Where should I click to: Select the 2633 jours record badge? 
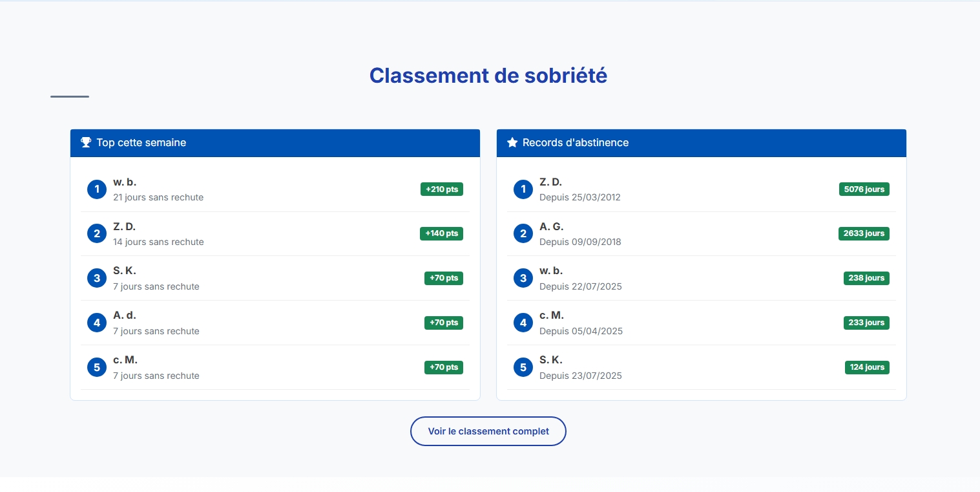click(x=864, y=233)
